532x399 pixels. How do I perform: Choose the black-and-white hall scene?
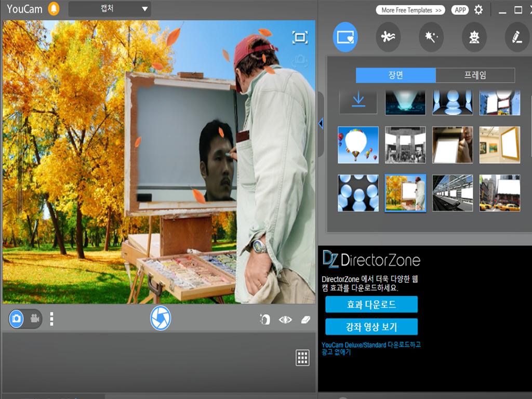point(405,145)
